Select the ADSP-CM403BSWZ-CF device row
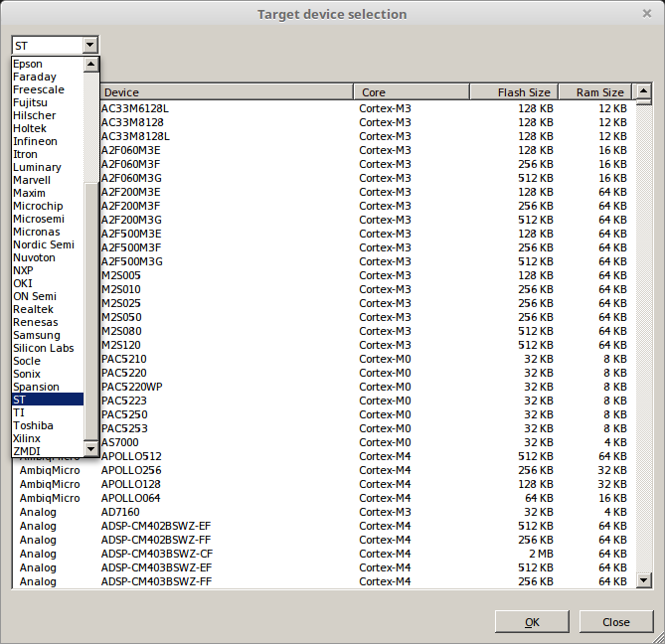 tap(156, 555)
